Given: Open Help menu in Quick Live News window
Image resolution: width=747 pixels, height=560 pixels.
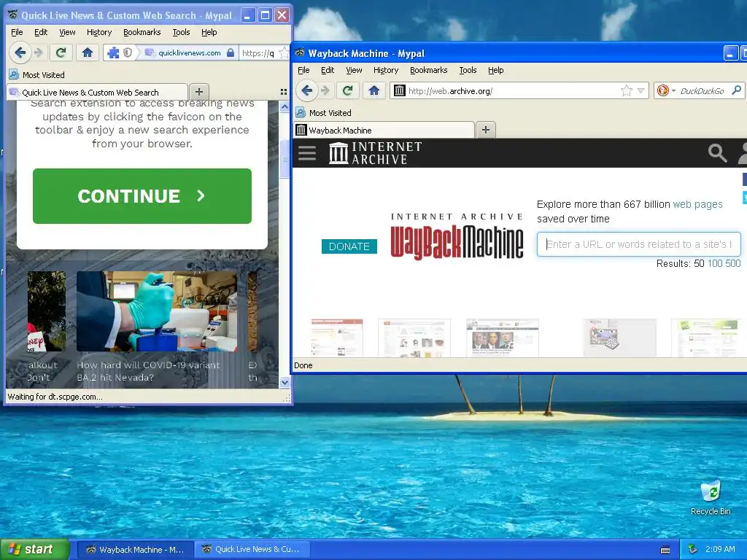Looking at the screenshot, I should [x=209, y=32].
